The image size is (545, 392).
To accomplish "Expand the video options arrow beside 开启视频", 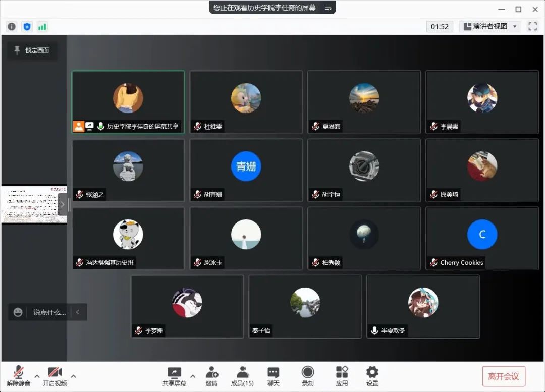I will [73, 376].
